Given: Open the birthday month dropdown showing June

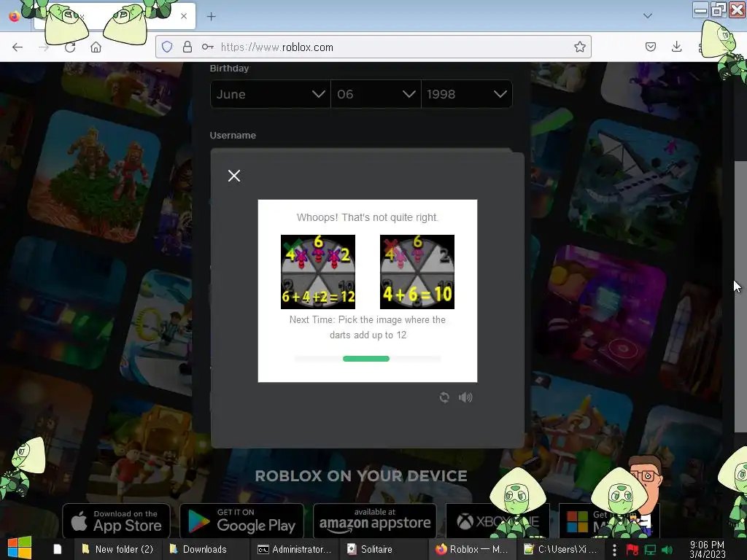Looking at the screenshot, I should [270, 94].
